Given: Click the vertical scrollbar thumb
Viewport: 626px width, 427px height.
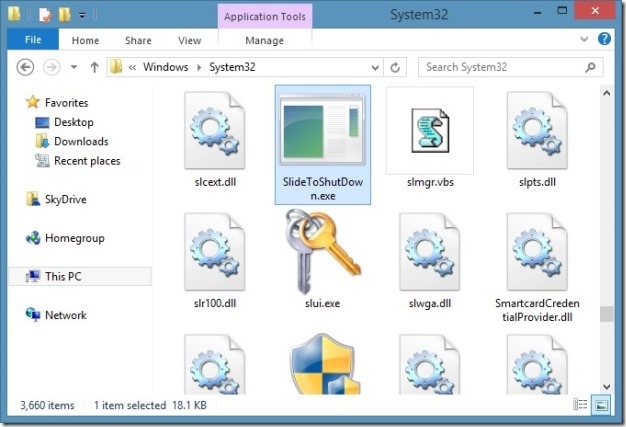Looking at the screenshot, I should point(606,314).
